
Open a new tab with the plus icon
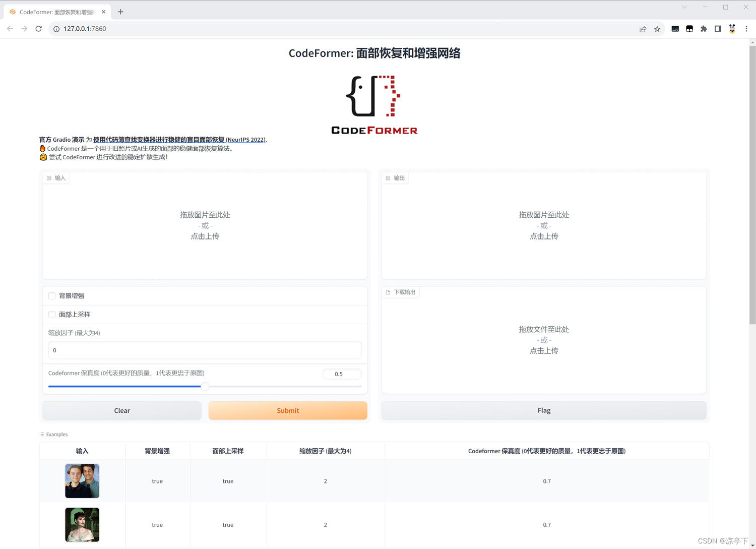[x=120, y=12]
